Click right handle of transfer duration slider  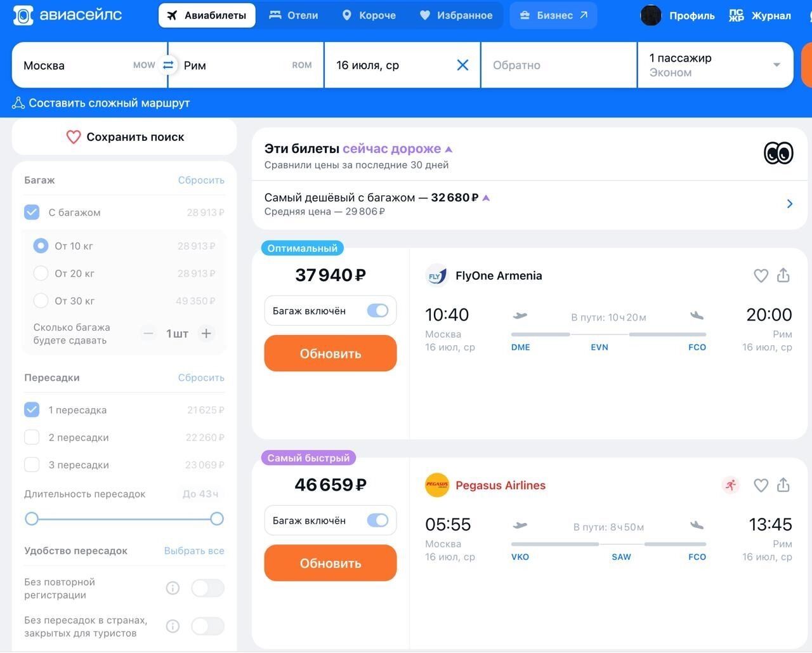click(217, 519)
